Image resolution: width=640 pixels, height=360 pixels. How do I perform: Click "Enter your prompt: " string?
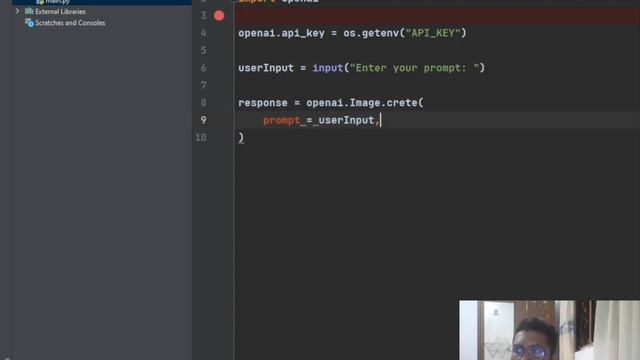click(x=414, y=68)
